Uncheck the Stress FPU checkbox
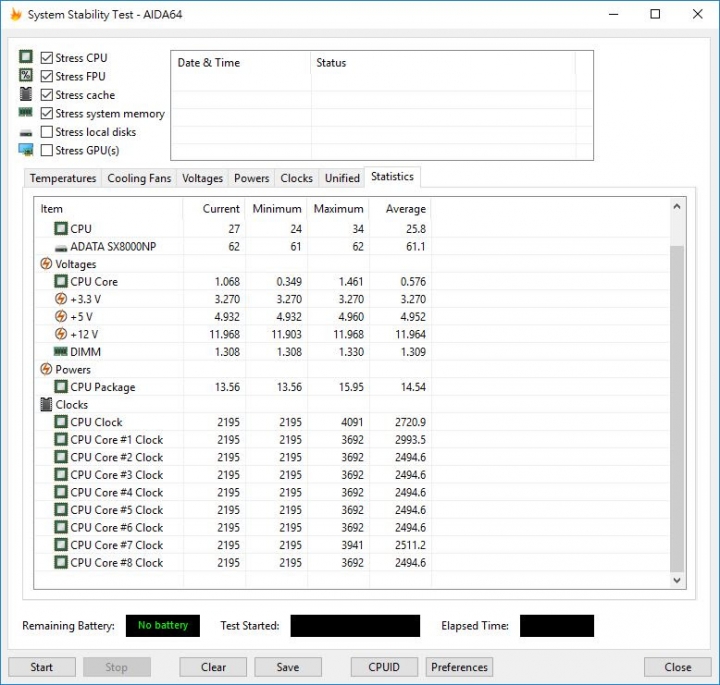The height and width of the screenshot is (685, 720). coord(46,76)
